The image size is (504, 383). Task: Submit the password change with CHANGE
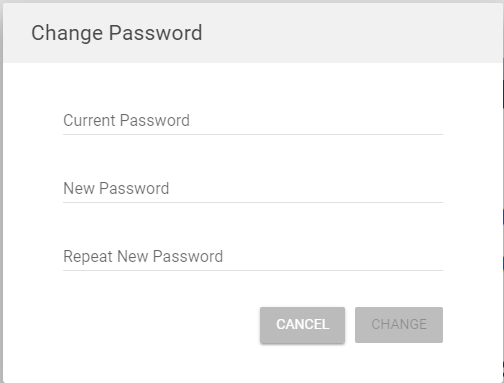[x=399, y=325]
